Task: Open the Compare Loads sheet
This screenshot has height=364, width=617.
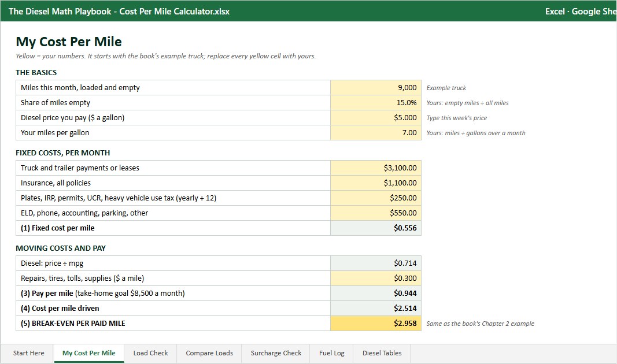Action: click(209, 353)
